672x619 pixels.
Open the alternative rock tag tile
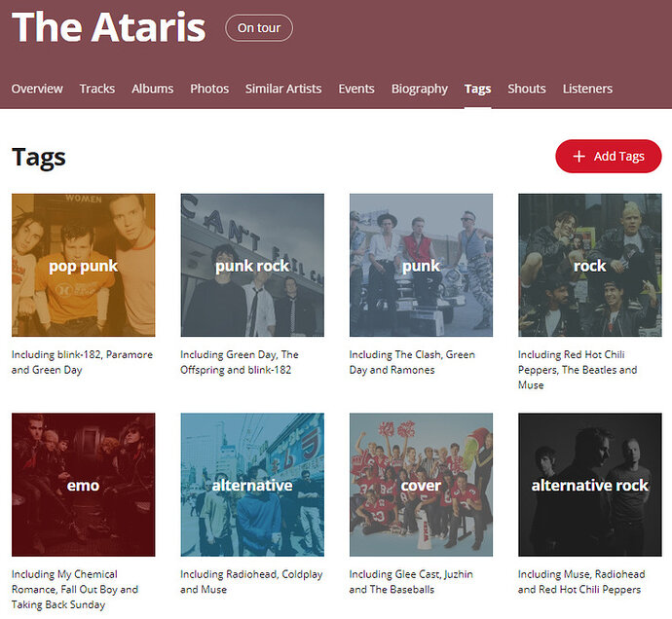(590, 485)
